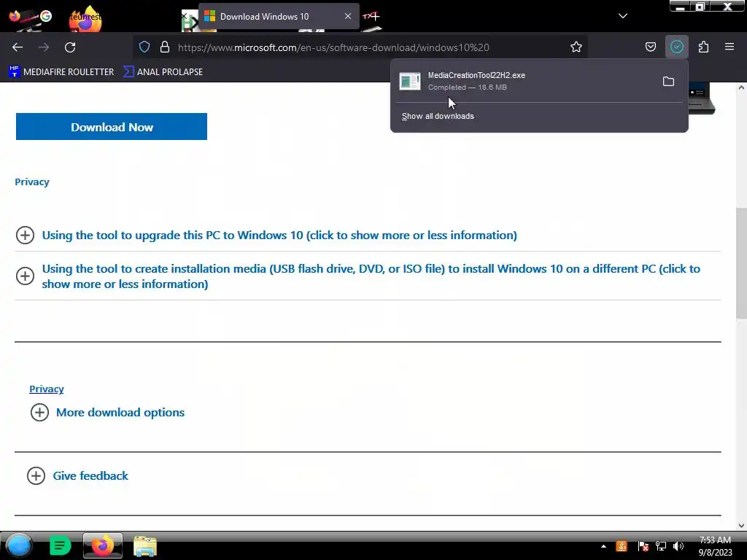Image resolution: width=747 pixels, height=560 pixels.
Task: Open the Firefox hamburger menu
Action: click(x=729, y=47)
